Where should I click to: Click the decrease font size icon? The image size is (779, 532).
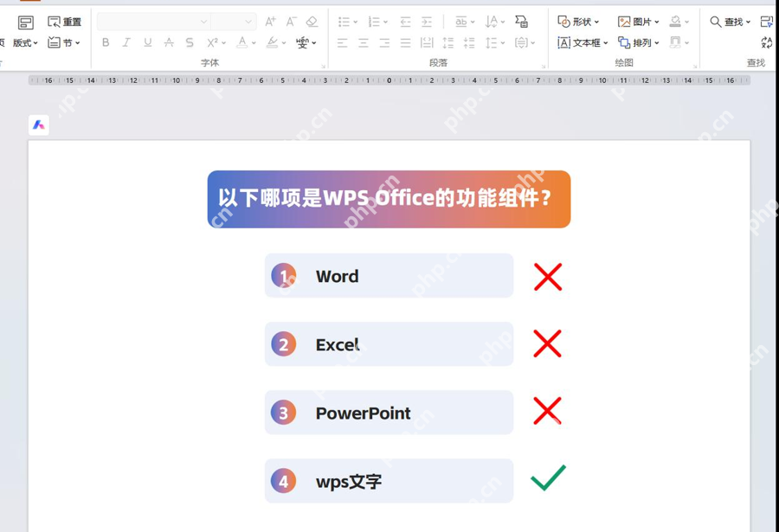[291, 22]
